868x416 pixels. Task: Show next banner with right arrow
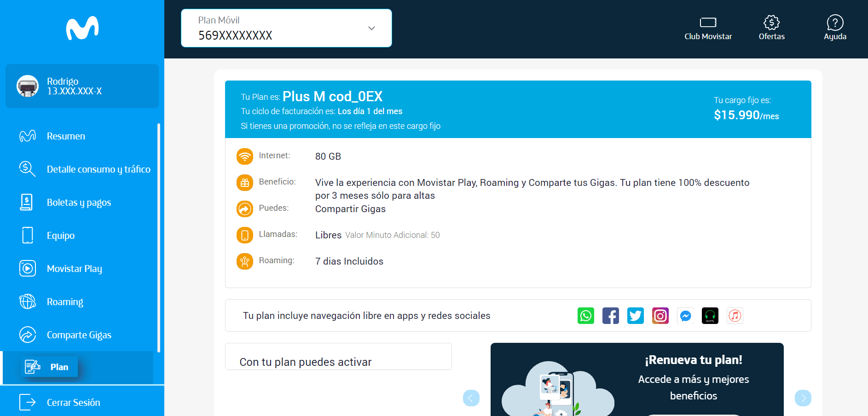(803, 398)
